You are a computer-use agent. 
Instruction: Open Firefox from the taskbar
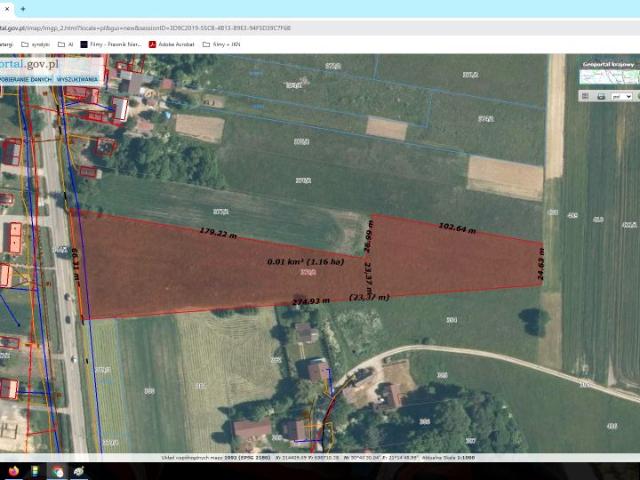click(x=14, y=471)
